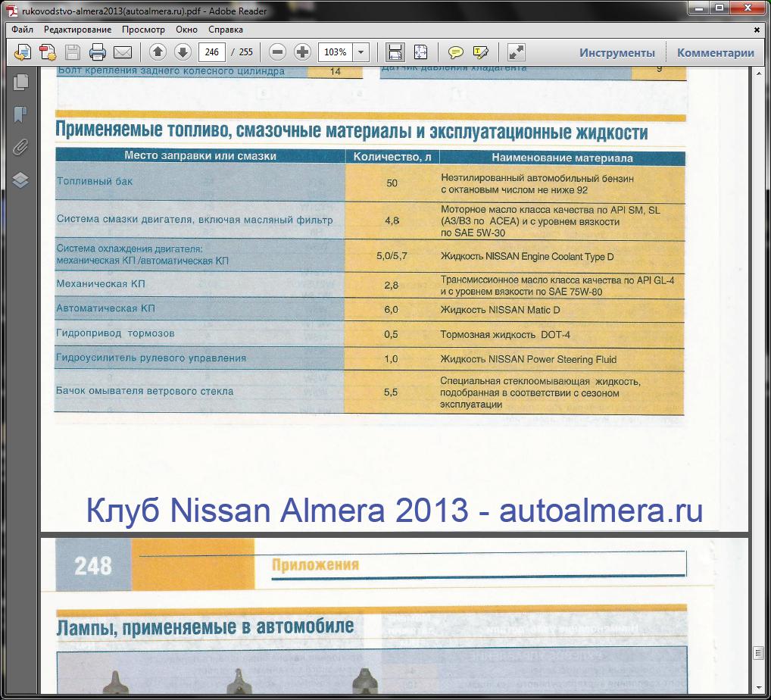Show bookmarks panel

click(20, 114)
